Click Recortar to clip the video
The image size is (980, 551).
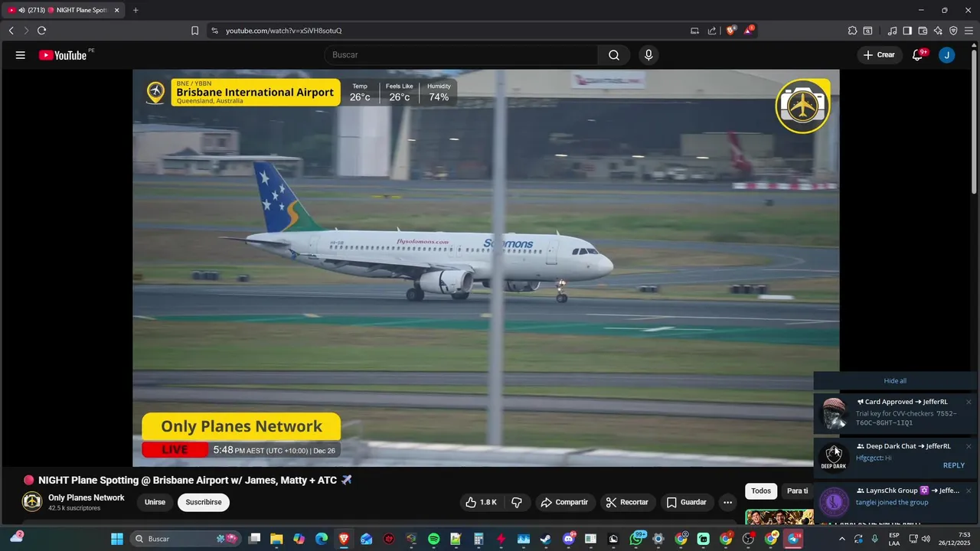(x=627, y=502)
